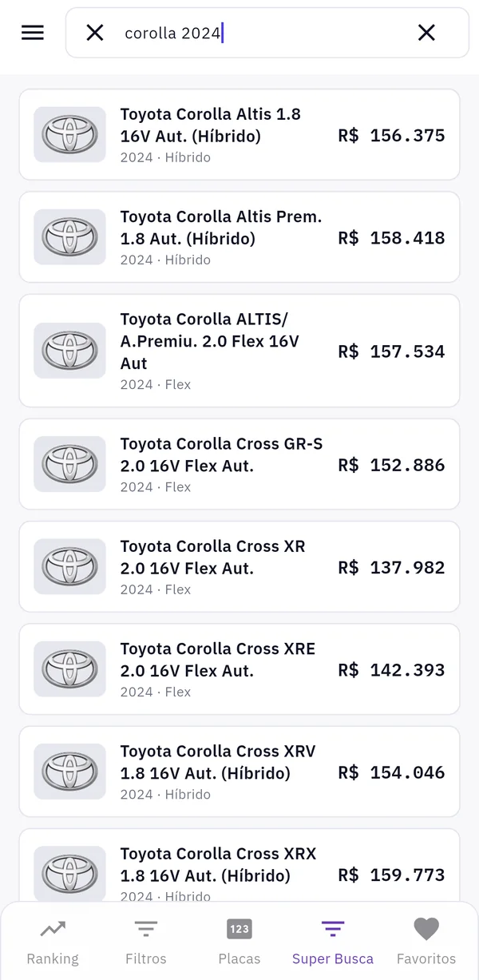This screenshot has height=980, width=479.
Task: Open Toyota Corolla Cross XRE result
Action: click(x=239, y=669)
